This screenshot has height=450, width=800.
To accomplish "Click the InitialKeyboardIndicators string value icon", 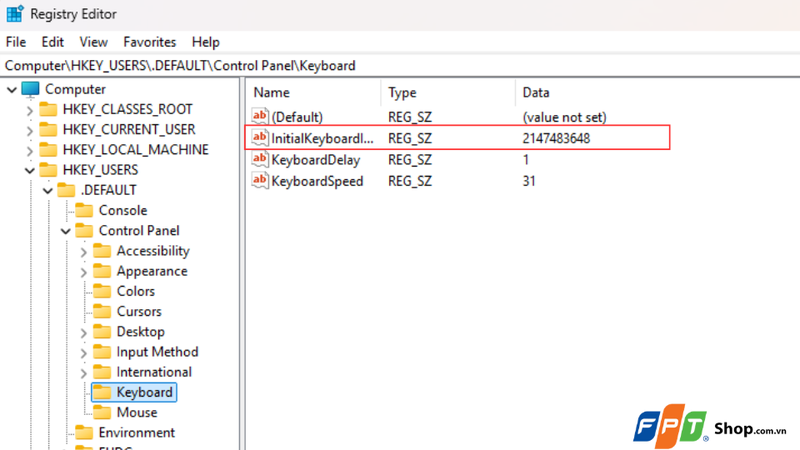I will pos(260,138).
